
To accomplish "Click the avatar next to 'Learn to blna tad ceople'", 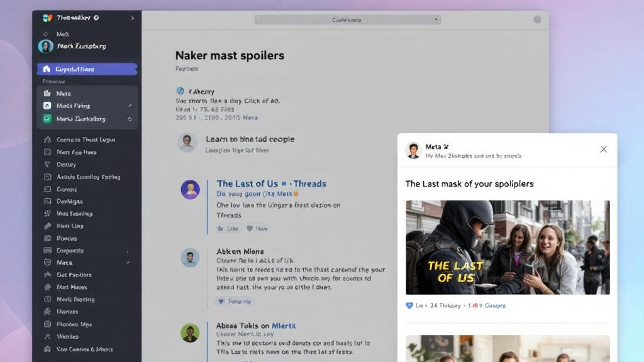I will (187, 143).
